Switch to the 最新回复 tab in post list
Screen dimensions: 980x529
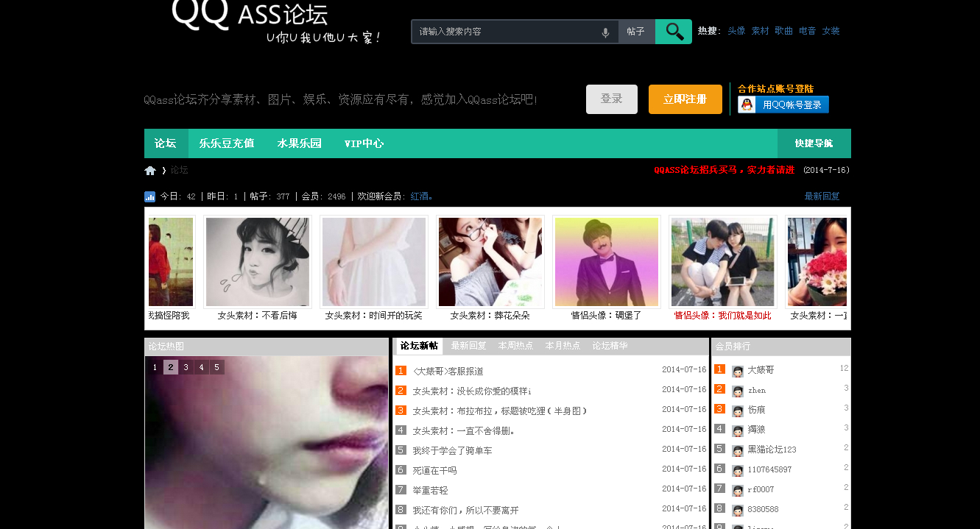pos(468,346)
